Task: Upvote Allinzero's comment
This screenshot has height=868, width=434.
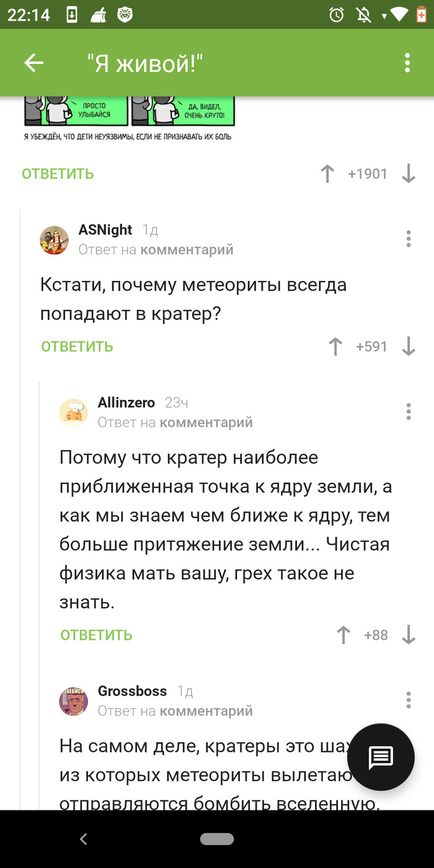Action: pyautogui.click(x=343, y=635)
